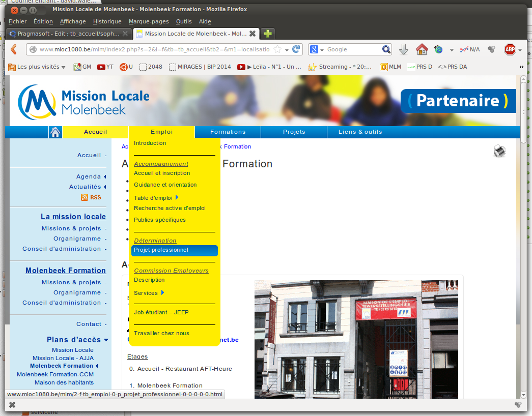Choose Guidance et orientation
Image resolution: width=532 pixels, height=416 pixels.
[x=165, y=185]
